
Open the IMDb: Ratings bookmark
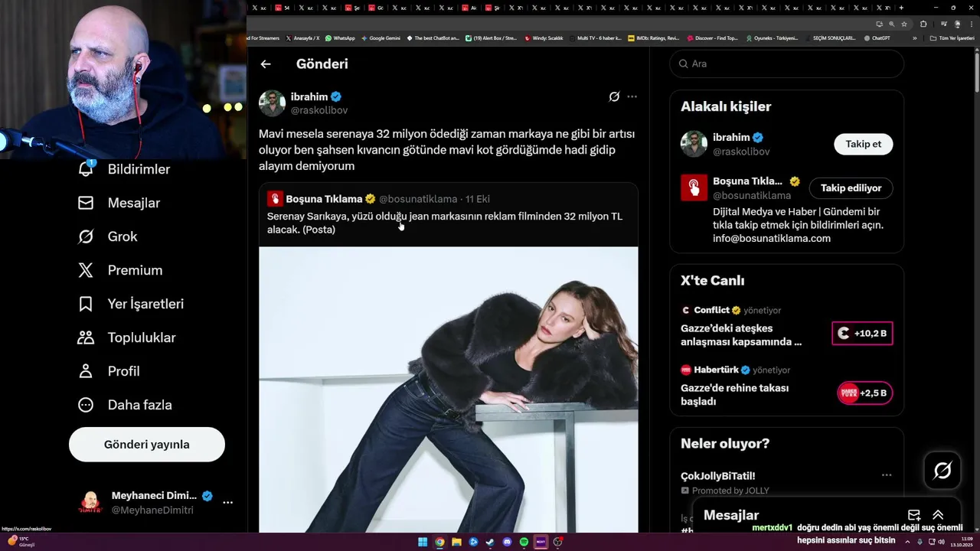(x=653, y=37)
